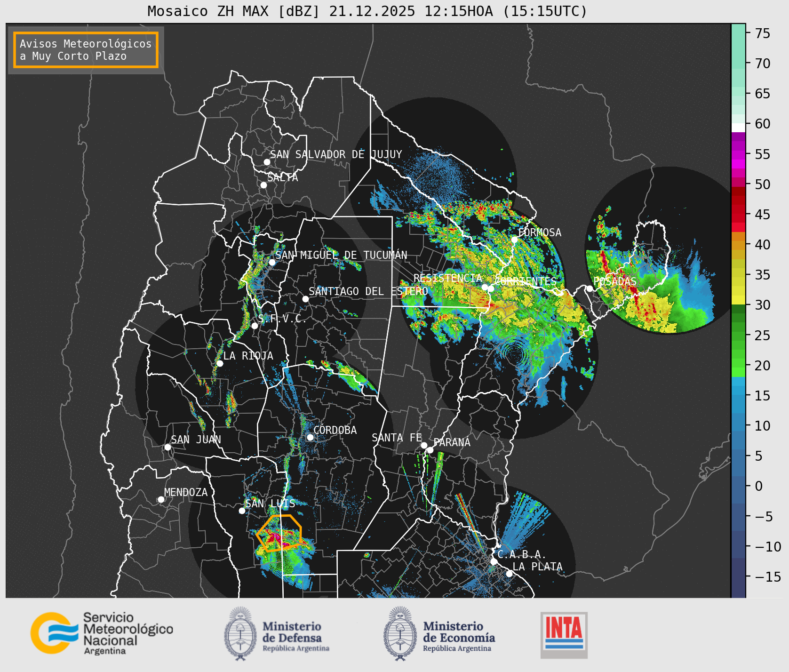Click the 'LA RIOJA' city label
The image size is (789, 672).
(248, 356)
